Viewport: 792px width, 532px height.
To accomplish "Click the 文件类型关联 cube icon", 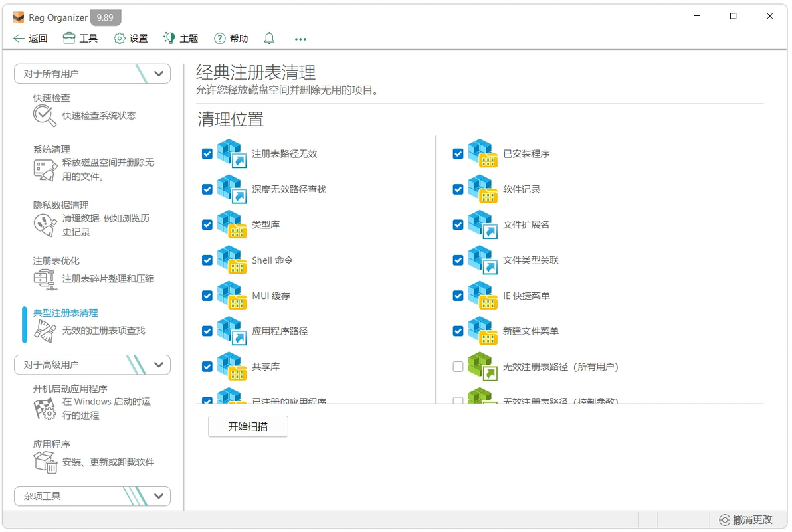I will click(x=483, y=260).
